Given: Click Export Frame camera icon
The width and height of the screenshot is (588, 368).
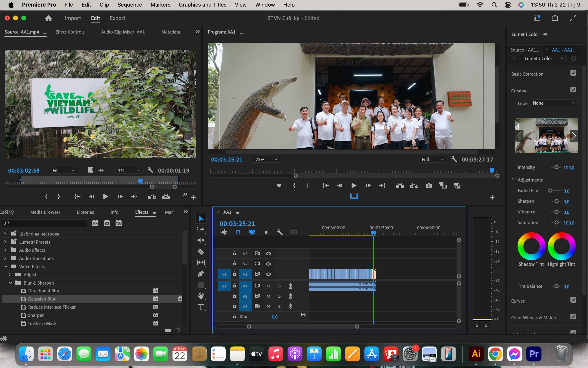Looking at the screenshot, I should pyautogui.click(x=429, y=185).
